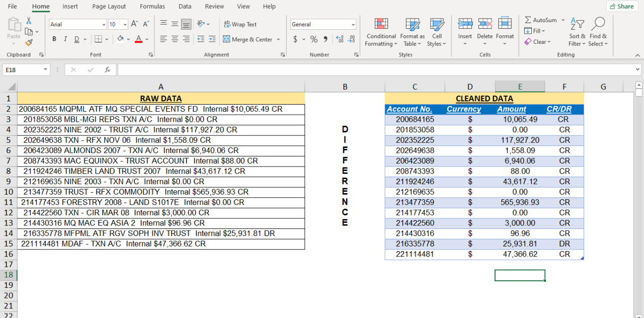Expand font color dropdown arrow
644x318 pixels.
pyautogui.click(x=147, y=39)
